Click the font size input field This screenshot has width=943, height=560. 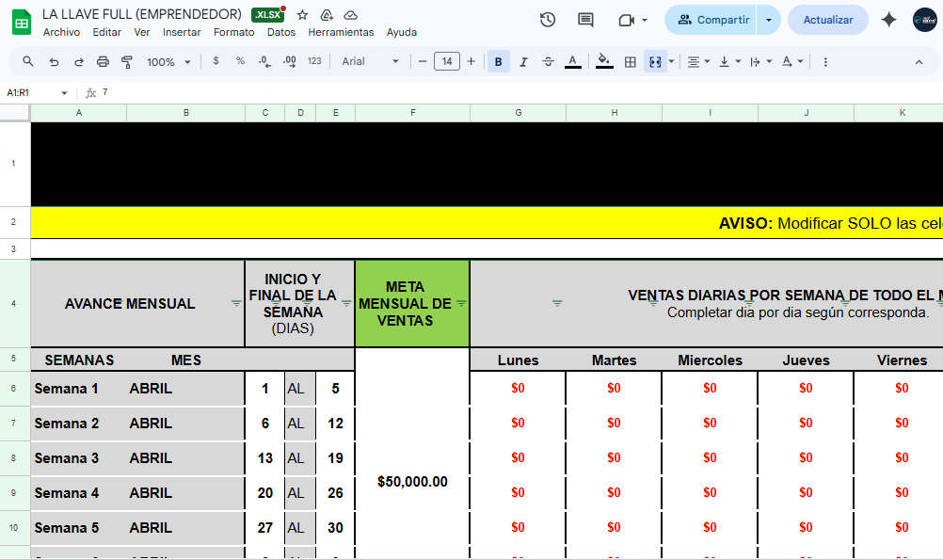pyautogui.click(x=446, y=61)
